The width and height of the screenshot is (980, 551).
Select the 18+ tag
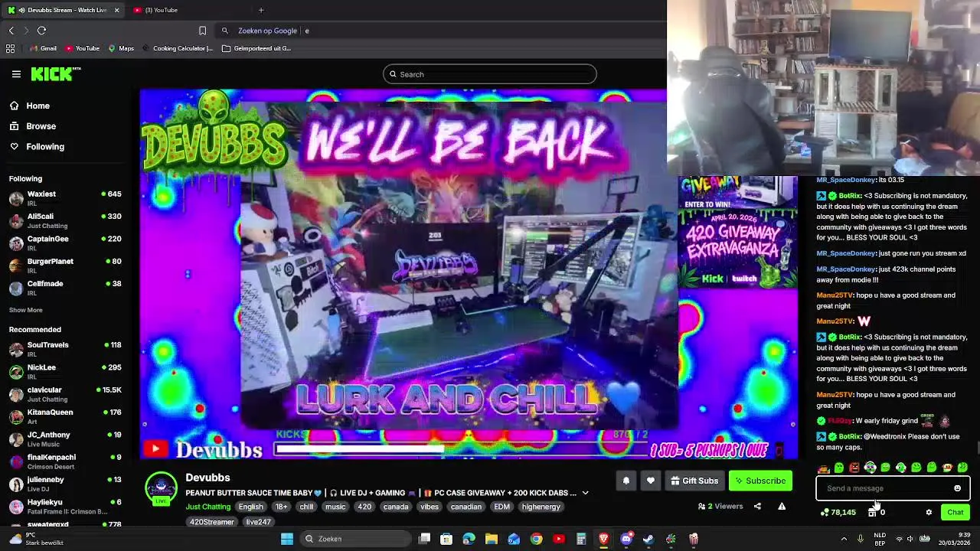[281, 507]
